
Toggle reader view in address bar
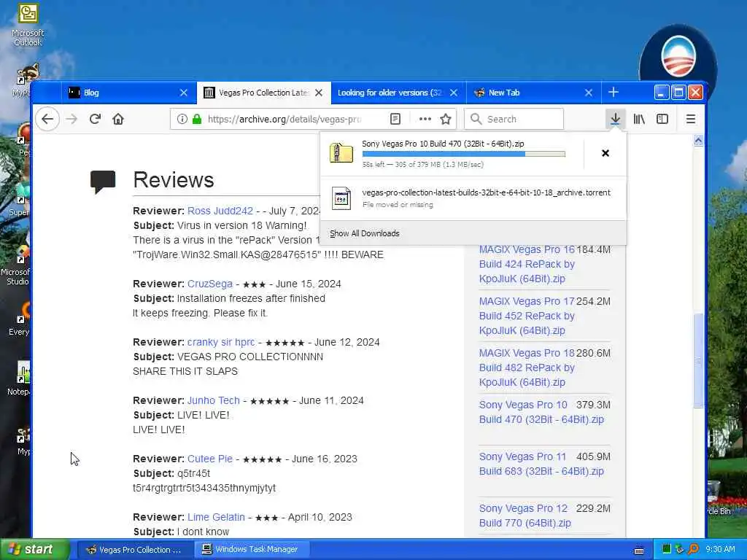coord(395,119)
